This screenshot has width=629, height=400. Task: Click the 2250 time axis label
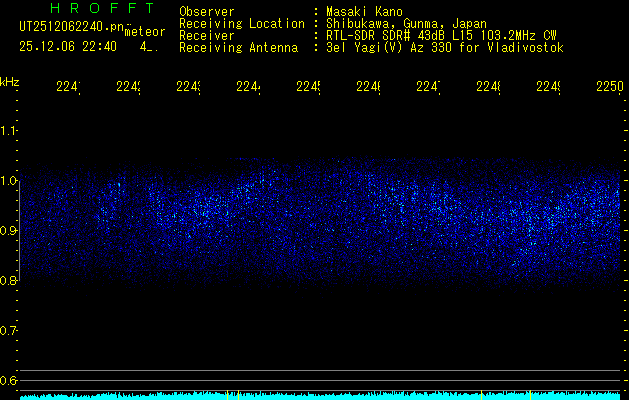tap(610, 87)
